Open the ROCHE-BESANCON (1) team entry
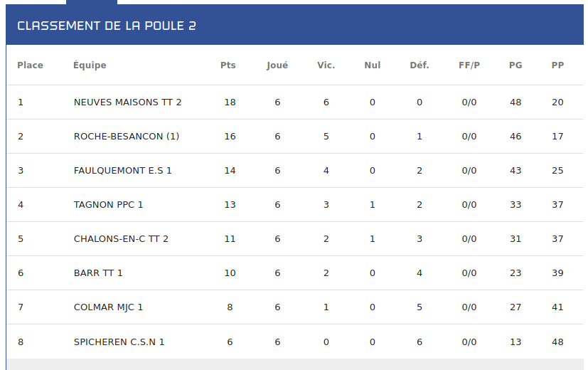The height and width of the screenshot is (370, 588). [x=127, y=136]
